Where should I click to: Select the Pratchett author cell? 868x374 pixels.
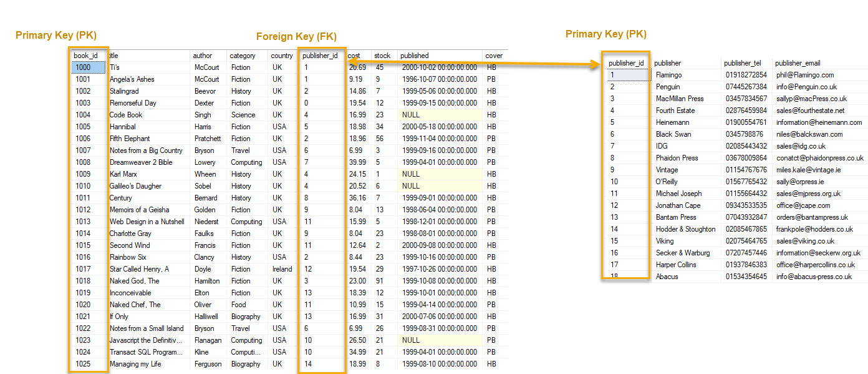207,139
